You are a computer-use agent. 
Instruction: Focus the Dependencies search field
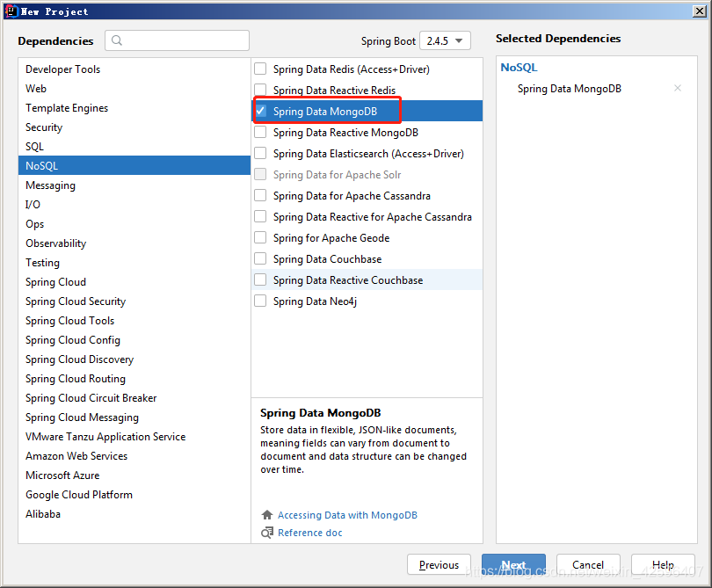point(177,40)
